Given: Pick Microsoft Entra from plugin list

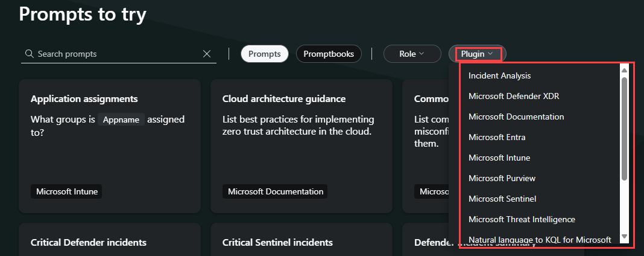Looking at the screenshot, I should point(496,137).
